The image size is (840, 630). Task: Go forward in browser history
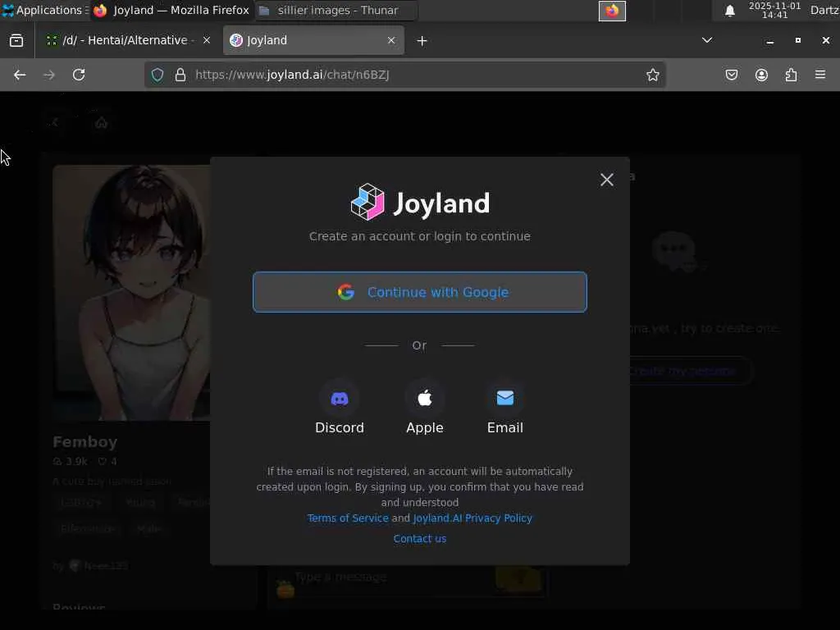pyautogui.click(x=49, y=75)
